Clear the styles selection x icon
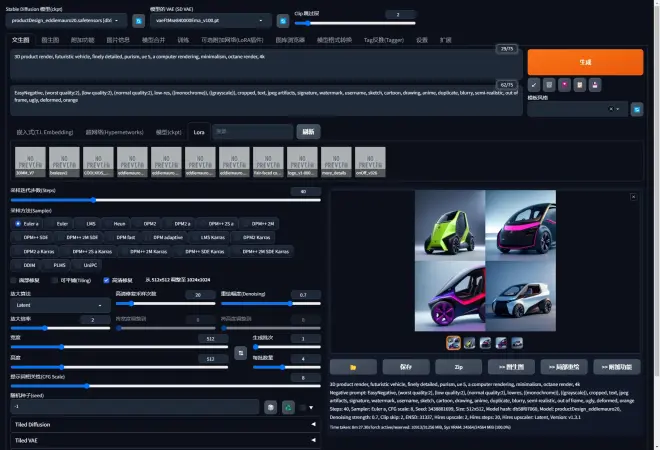The height and width of the screenshot is (450, 660). click(611, 109)
